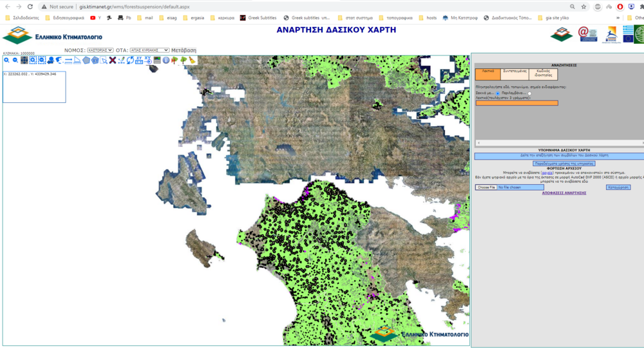
Task: Click the red X delete tool
Action: [113, 61]
